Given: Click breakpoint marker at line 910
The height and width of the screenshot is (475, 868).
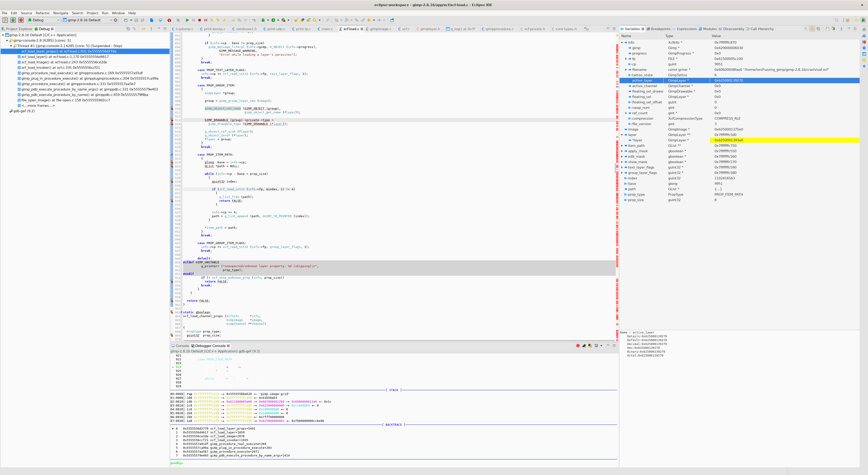Looking at the screenshot, I should tap(172, 109).
